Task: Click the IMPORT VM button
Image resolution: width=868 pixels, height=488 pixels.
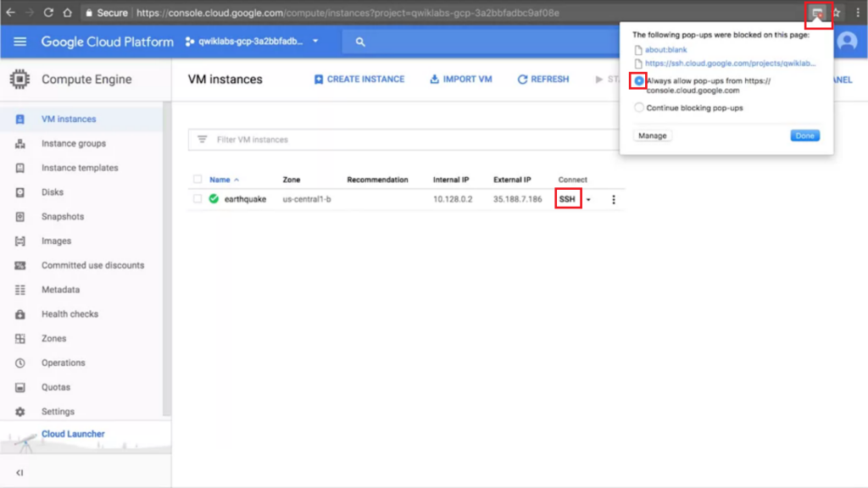Action: (x=461, y=79)
